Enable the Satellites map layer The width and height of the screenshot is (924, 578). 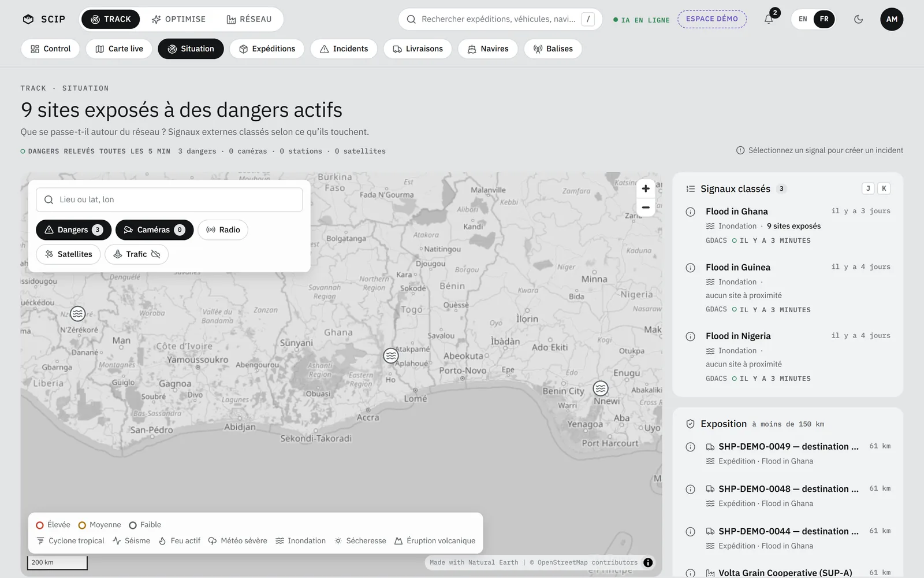coord(68,254)
